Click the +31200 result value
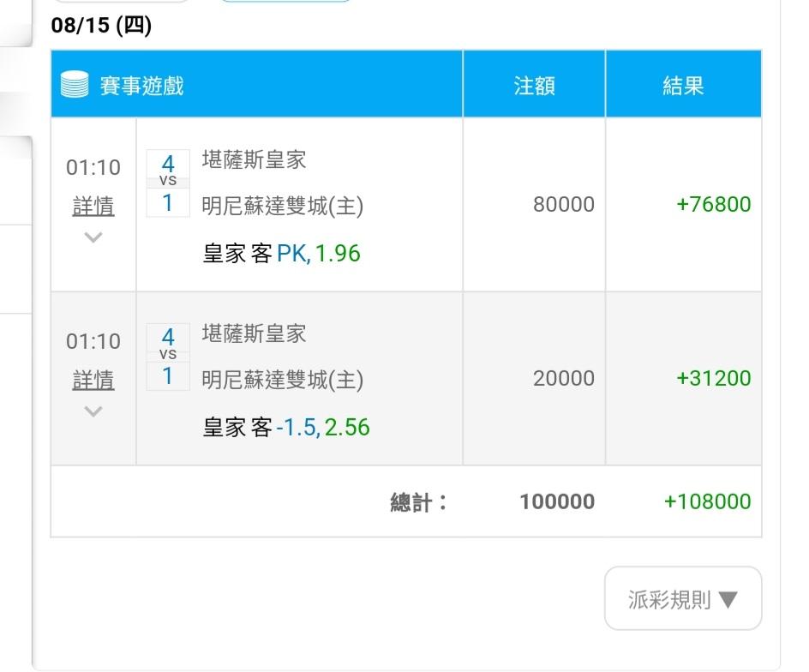Screen dimensions: 809x672 (714, 378)
